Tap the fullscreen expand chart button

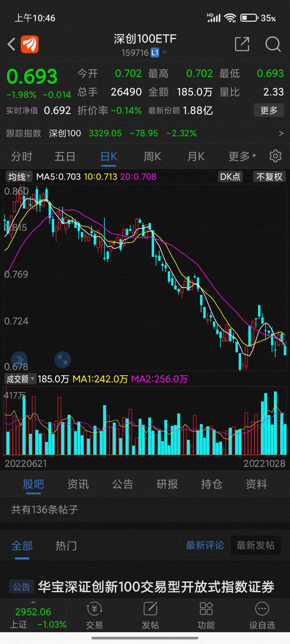click(x=63, y=360)
